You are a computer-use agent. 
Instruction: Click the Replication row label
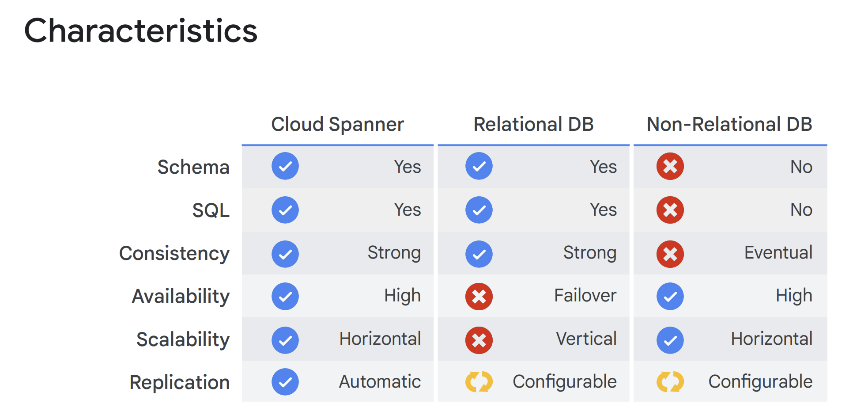(180, 382)
